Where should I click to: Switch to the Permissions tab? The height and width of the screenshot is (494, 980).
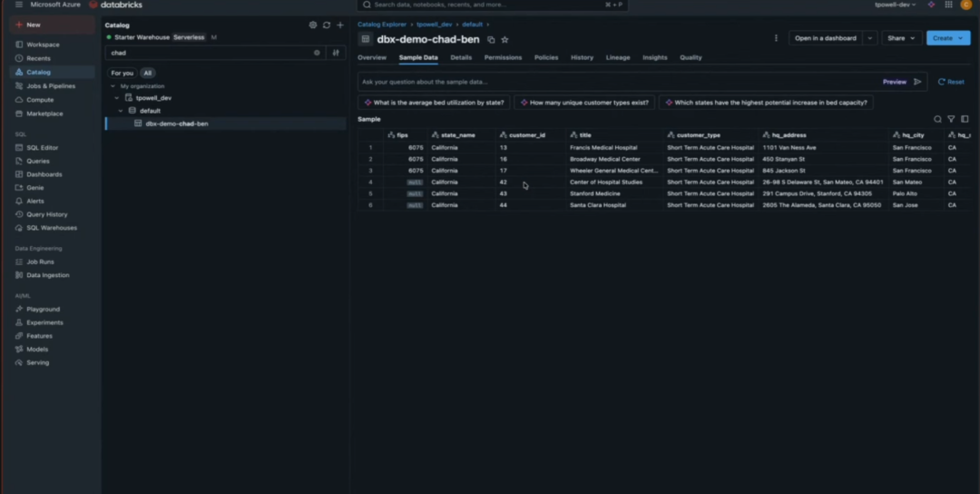[503, 57]
